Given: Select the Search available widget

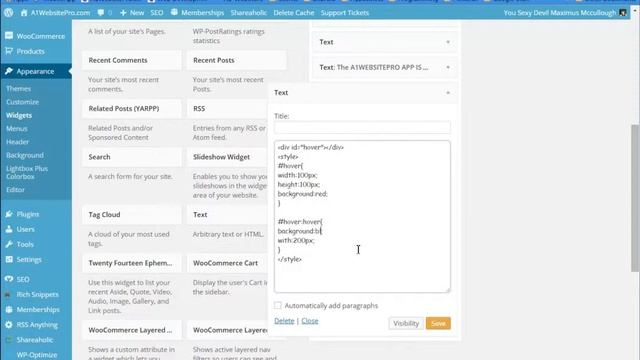Looking at the screenshot, I should pos(131,157).
